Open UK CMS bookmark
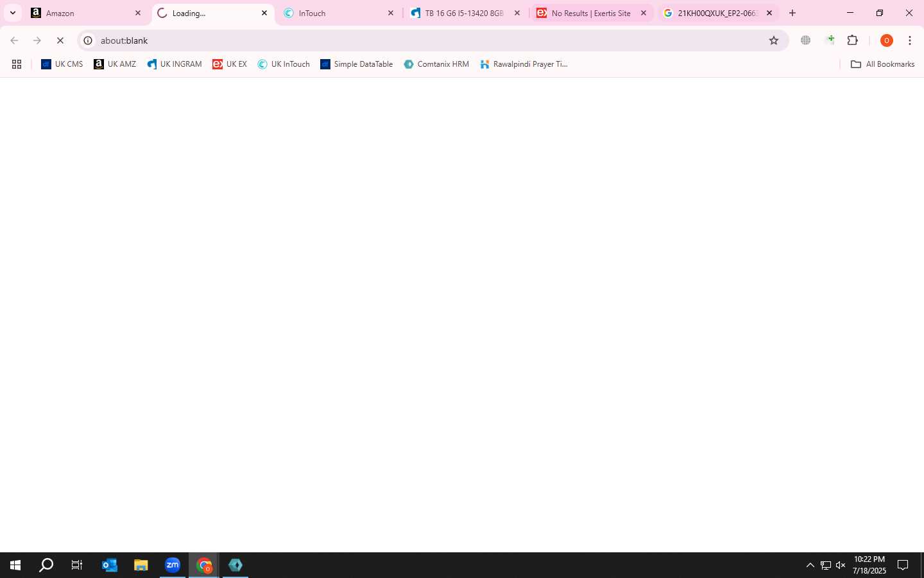This screenshot has height=578, width=924. click(x=62, y=64)
